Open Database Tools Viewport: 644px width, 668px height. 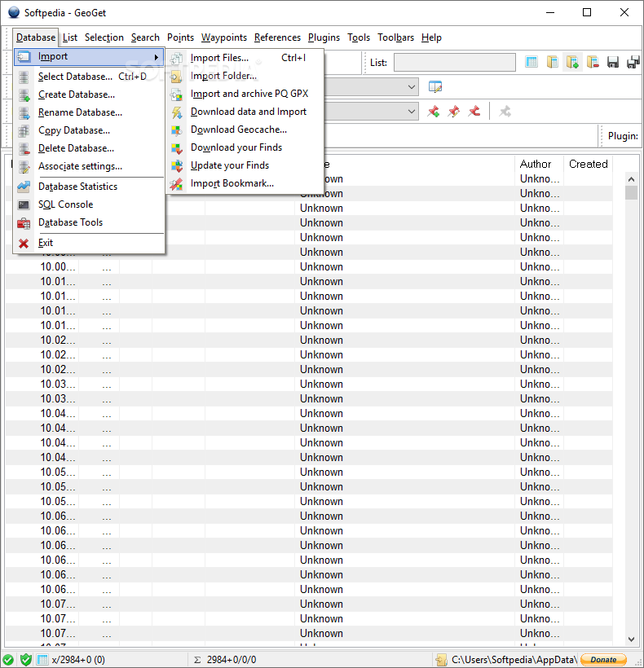[89, 222]
